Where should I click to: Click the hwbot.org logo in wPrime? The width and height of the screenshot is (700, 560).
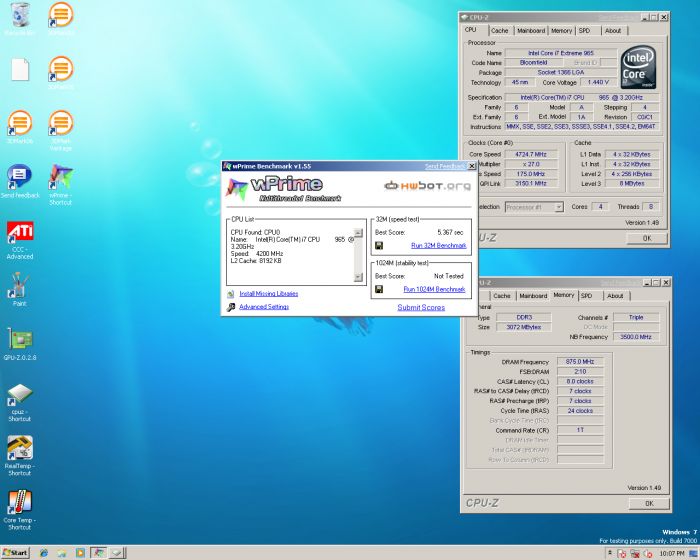point(428,185)
